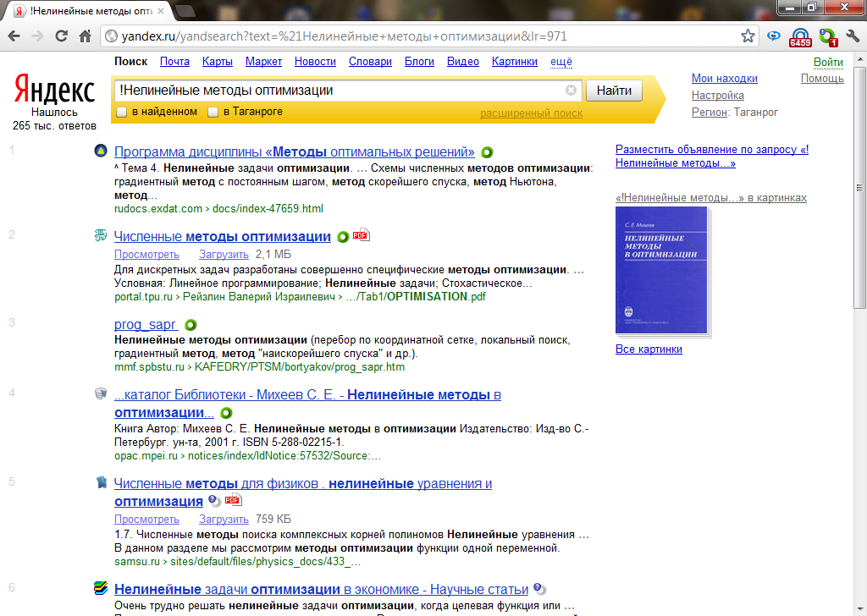This screenshot has width=867, height=616.
Task: Click site info globe icon in address bar
Action: (112, 36)
